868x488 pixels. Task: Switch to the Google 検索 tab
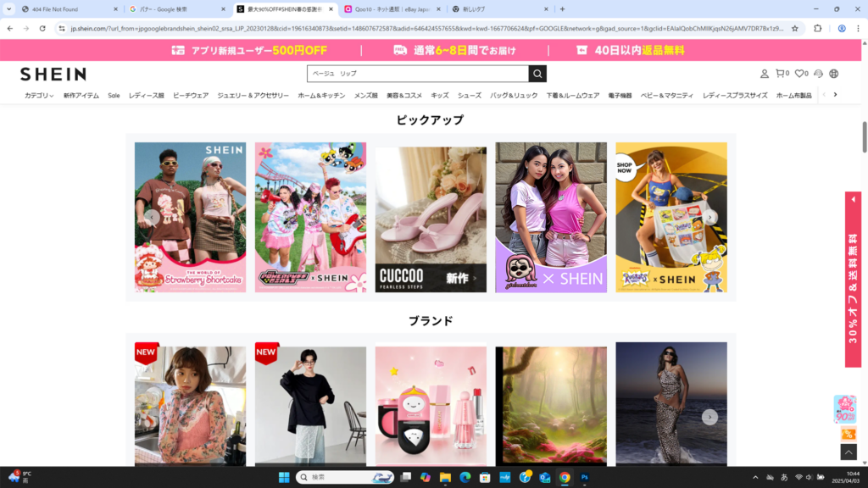174,9
